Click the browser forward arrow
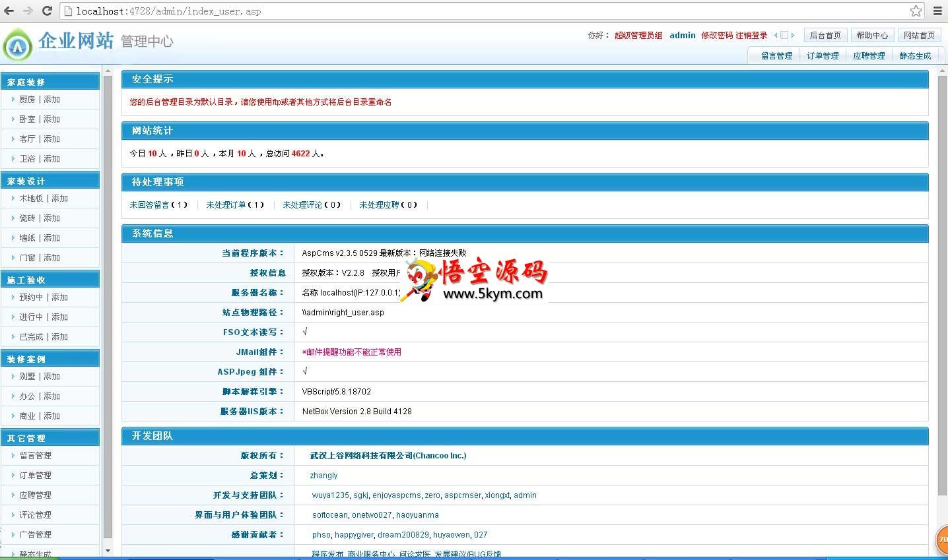Screen dimensions: 948x560 [x=28, y=11]
